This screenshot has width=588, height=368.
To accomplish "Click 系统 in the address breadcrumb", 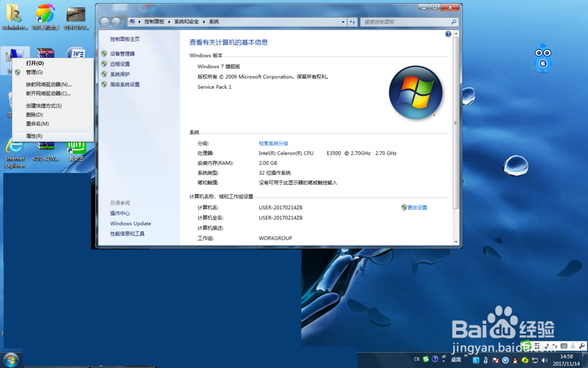I will click(214, 22).
